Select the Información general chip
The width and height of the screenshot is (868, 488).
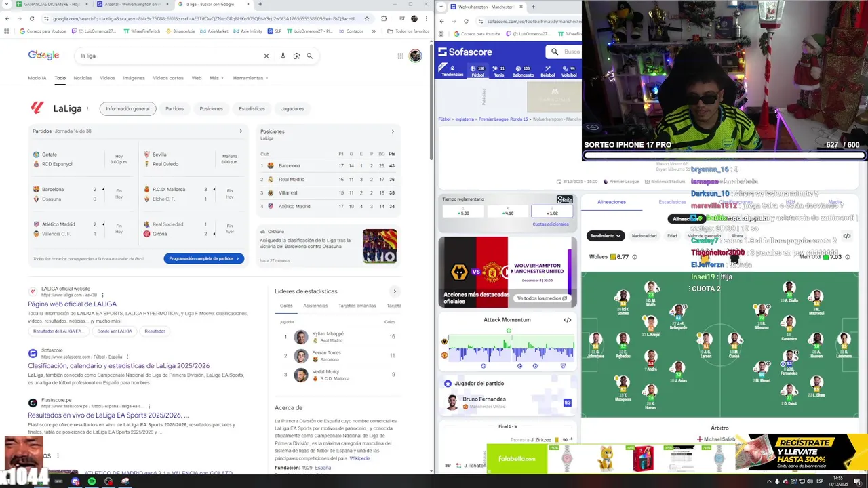127,108
